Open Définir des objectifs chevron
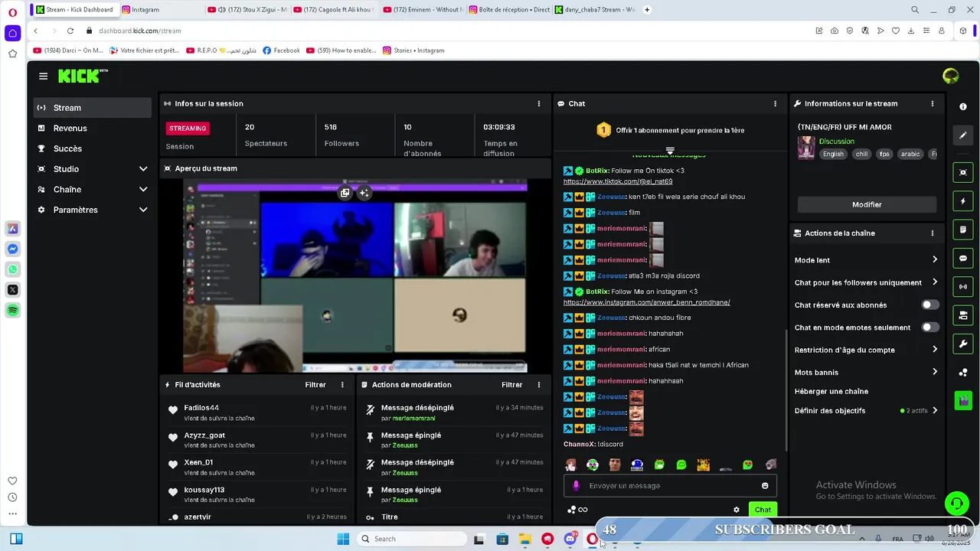The height and width of the screenshot is (551, 980). coord(935,410)
